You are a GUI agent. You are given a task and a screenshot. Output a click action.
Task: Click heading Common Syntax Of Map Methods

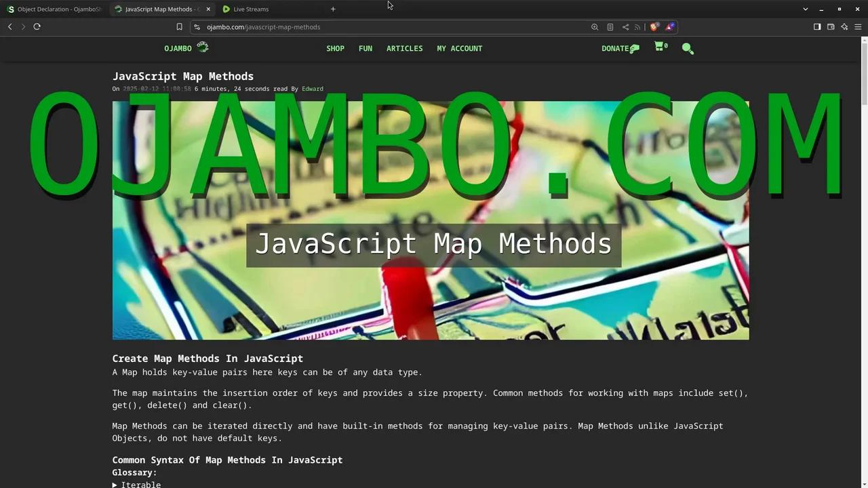227,460
